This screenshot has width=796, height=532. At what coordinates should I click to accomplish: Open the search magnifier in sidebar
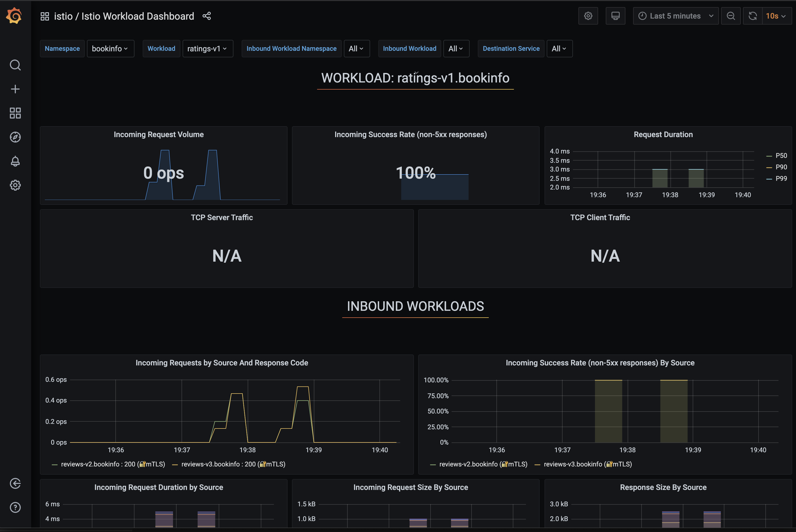click(15, 65)
